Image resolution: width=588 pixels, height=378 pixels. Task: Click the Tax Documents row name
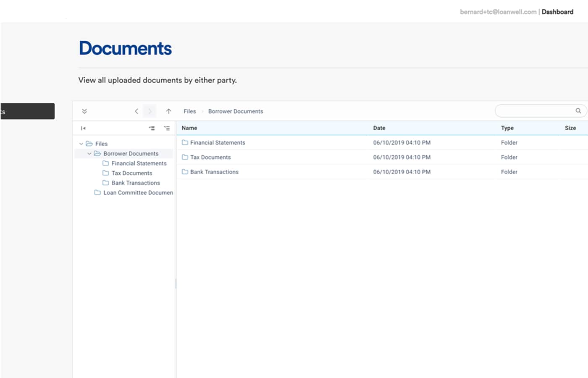[x=210, y=157]
